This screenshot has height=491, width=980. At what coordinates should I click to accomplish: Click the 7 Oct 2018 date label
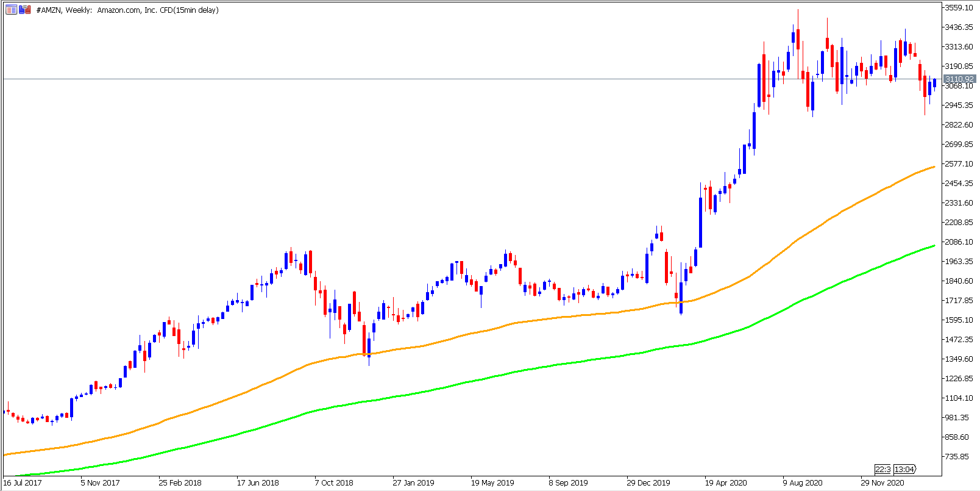[x=334, y=482]
